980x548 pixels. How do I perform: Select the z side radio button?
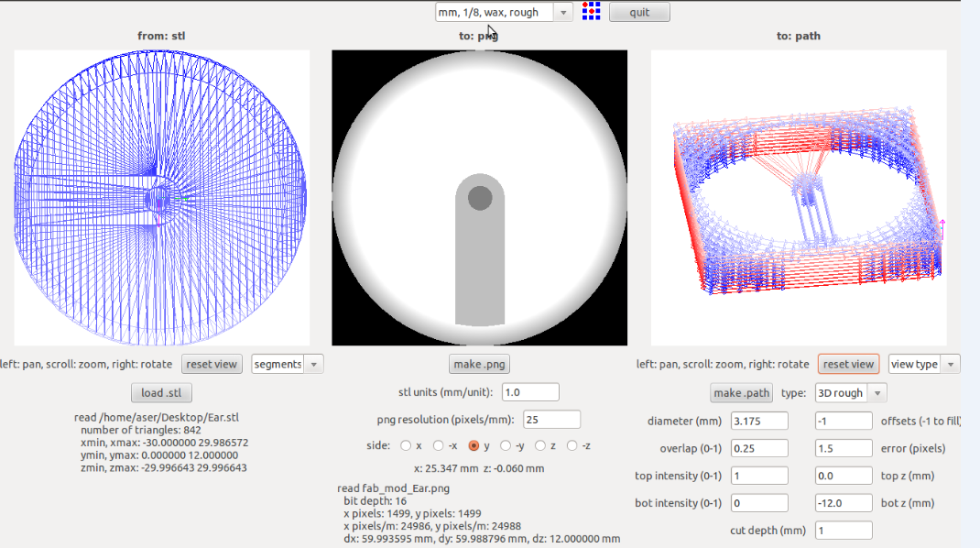point(540,446)
